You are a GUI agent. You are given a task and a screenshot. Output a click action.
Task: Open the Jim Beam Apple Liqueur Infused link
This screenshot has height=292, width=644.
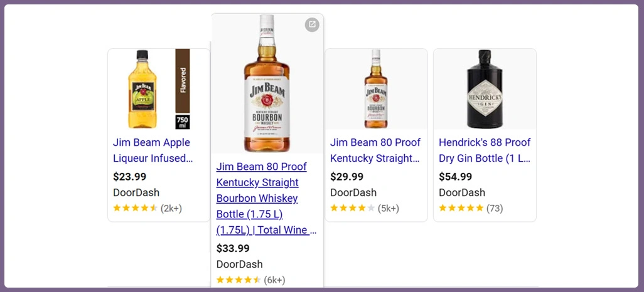(x=153, y=150)
